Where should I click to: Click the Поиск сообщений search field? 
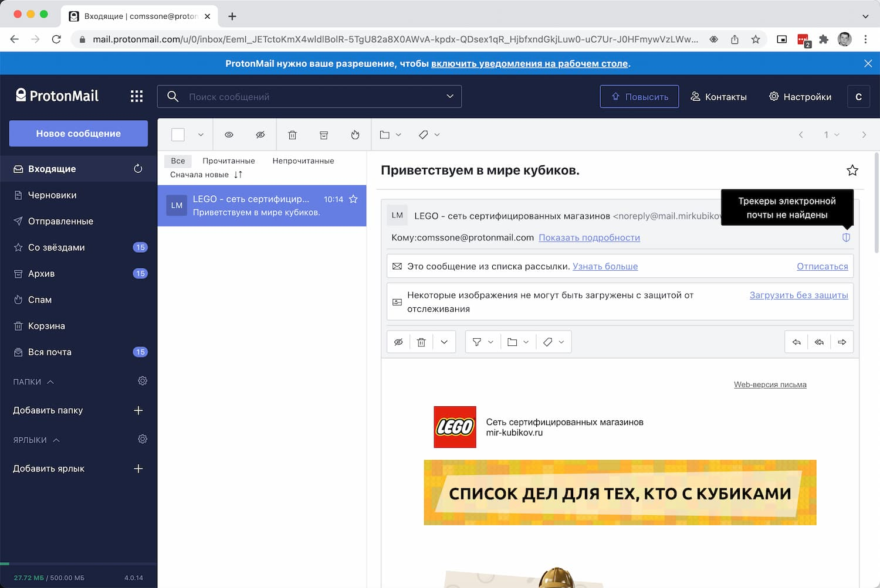(x=309, y=97)
